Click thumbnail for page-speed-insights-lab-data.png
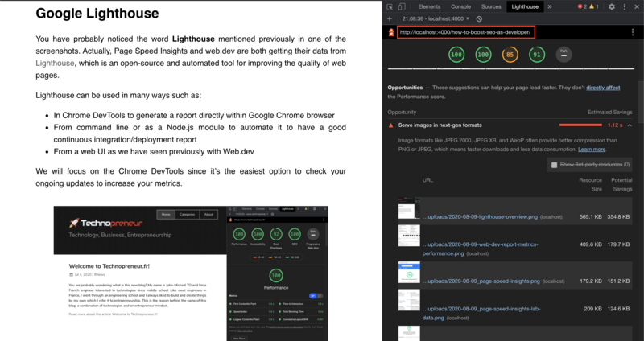This screenshot has height=341, width=644. point(409,300)
